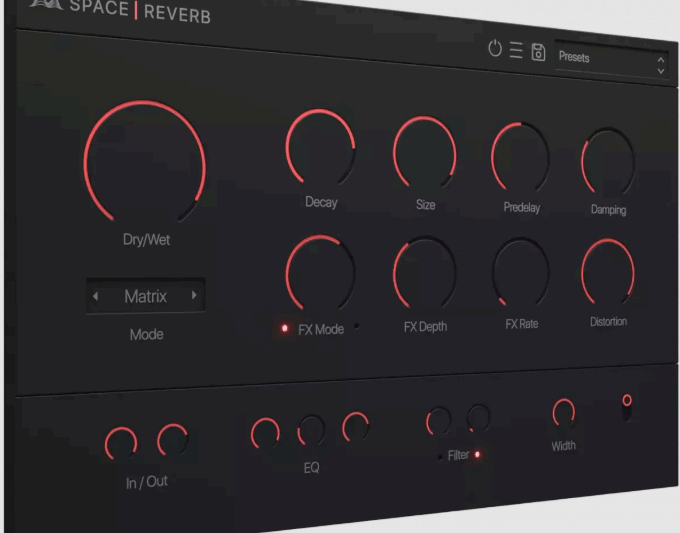Click the EQ label
This screenshot has width=680, height=533.
[311, 467]
